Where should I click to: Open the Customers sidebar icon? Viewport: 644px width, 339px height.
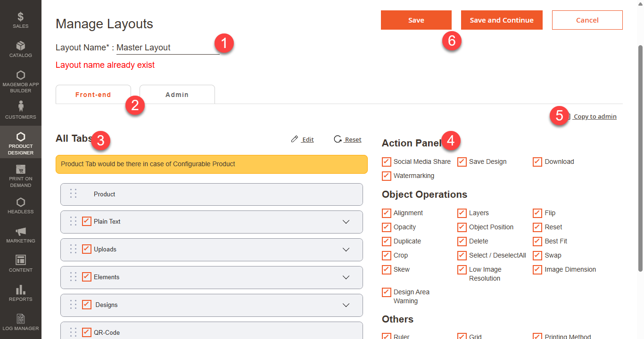(20, 109)
